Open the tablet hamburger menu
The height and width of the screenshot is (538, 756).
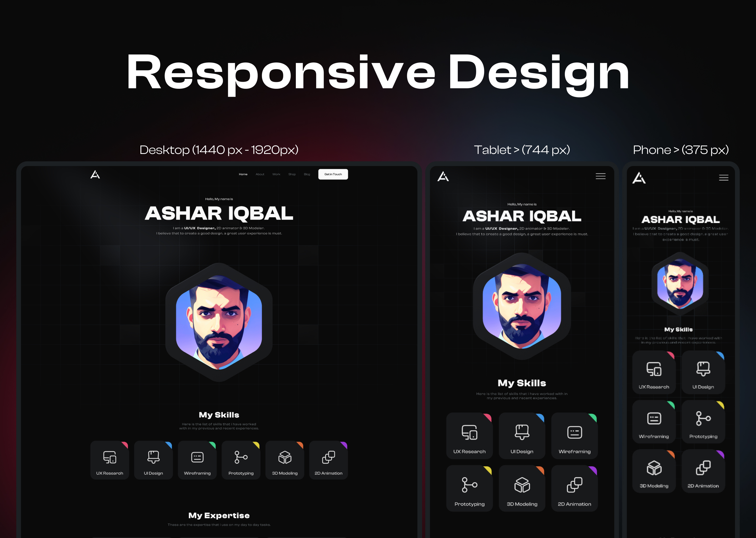tap(600, 176)
